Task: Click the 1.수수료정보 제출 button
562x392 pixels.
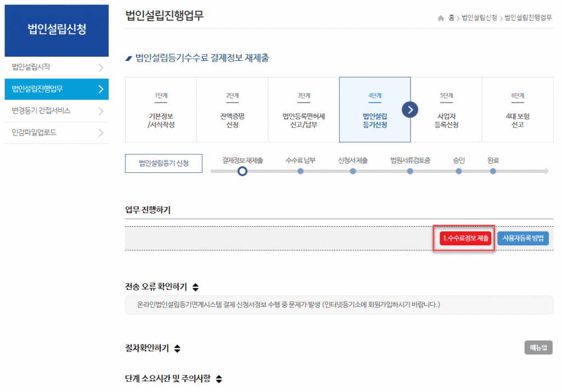Action: [465, 238]
